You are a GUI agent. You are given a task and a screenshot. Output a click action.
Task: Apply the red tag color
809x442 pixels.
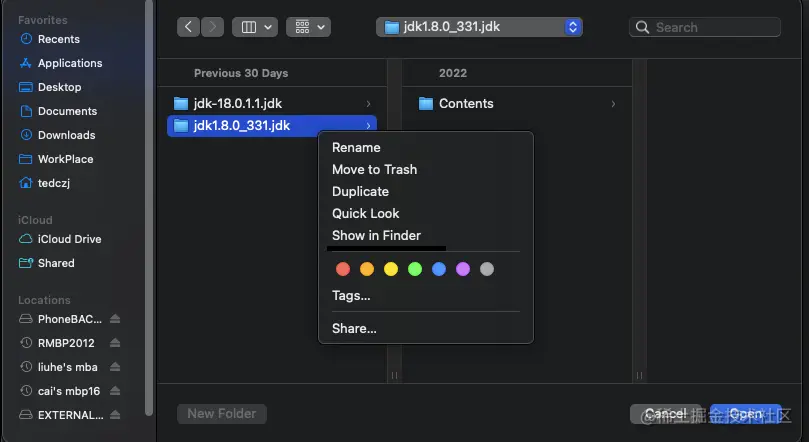[x=343, y=269]
